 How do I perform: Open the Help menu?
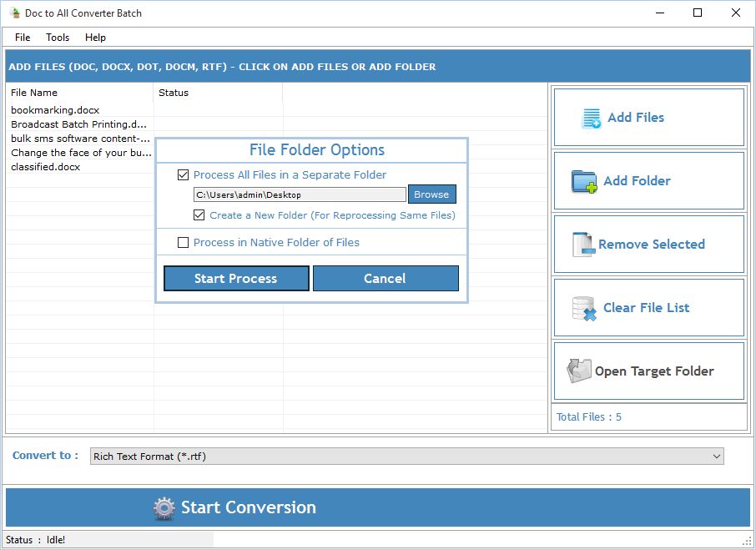click(x=95, y=37)
